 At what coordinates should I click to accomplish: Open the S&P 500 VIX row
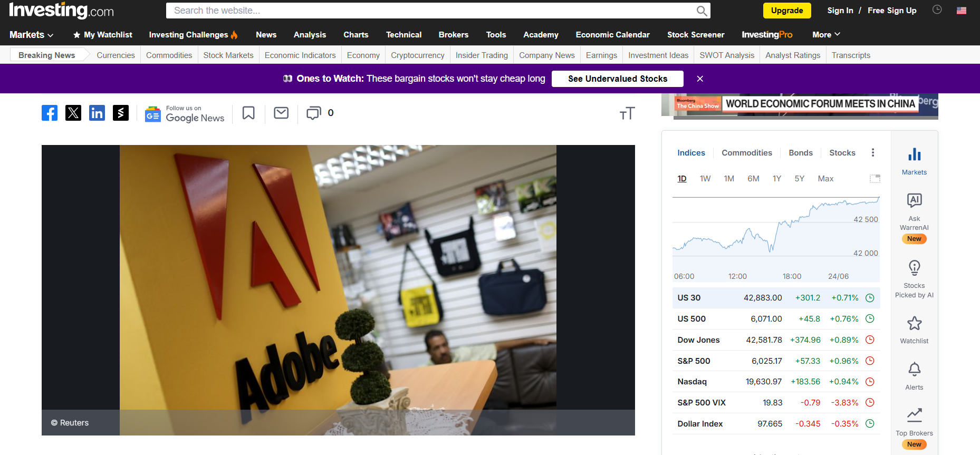[x=776, y=403]
